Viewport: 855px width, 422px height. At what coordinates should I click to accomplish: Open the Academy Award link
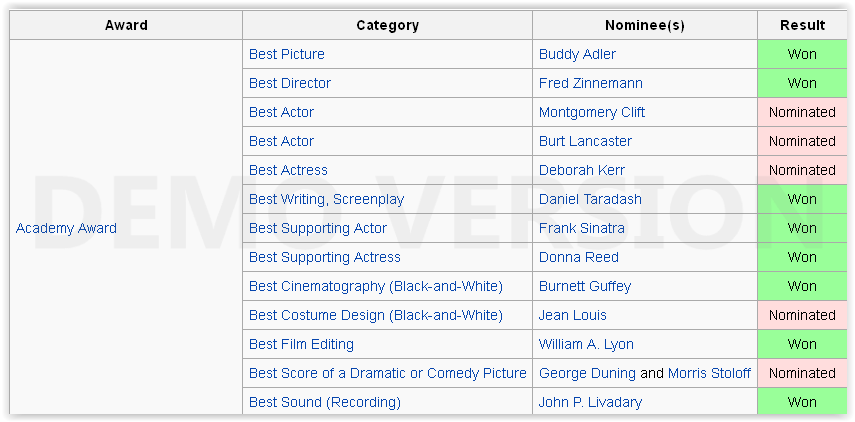(66, 228)
